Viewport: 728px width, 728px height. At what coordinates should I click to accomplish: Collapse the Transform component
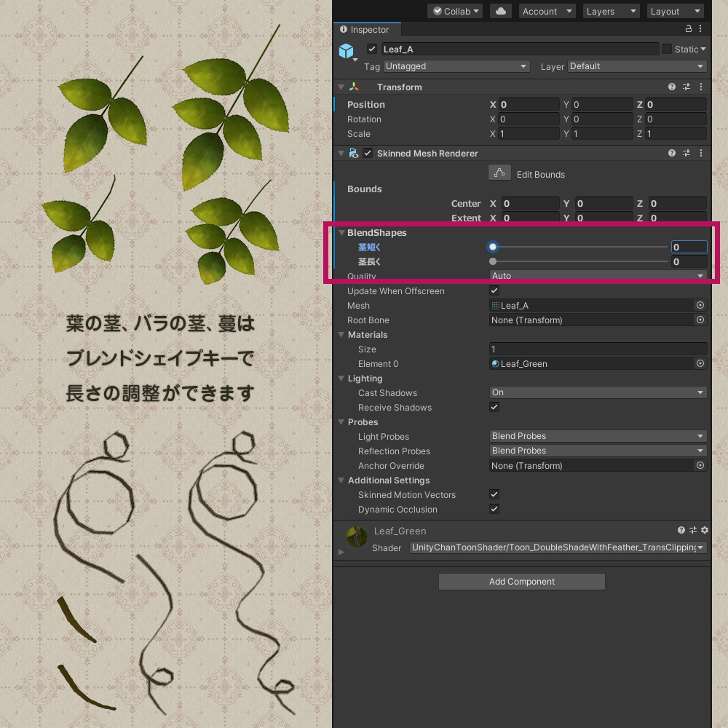point(341,87)
